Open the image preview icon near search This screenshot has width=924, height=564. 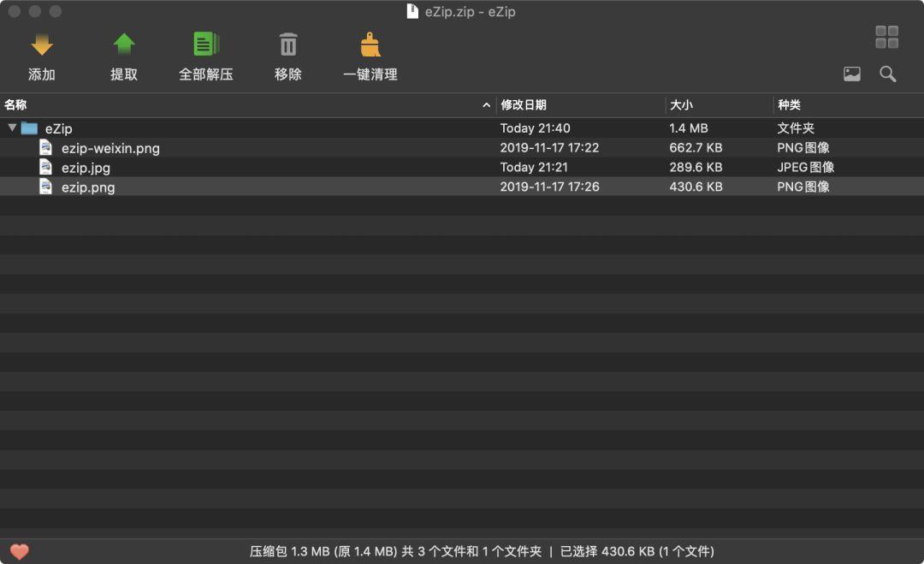click(851, 74)
